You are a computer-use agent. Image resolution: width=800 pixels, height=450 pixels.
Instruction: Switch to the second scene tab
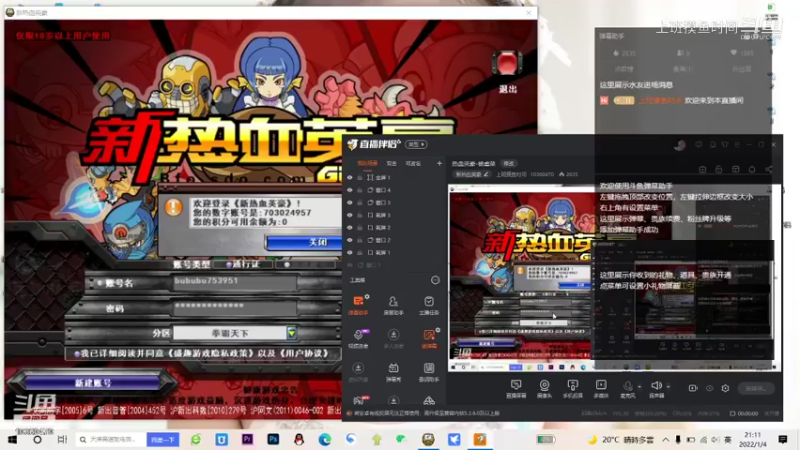point(391,163)
